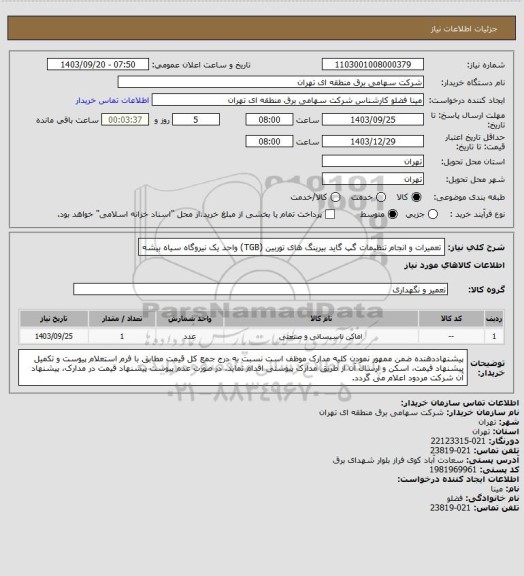Image resolution: width=524 pixels, height=576 pixels.
Task: Tick the Islamic treasury bonds payment checkbox
Action: pos(330,214)
